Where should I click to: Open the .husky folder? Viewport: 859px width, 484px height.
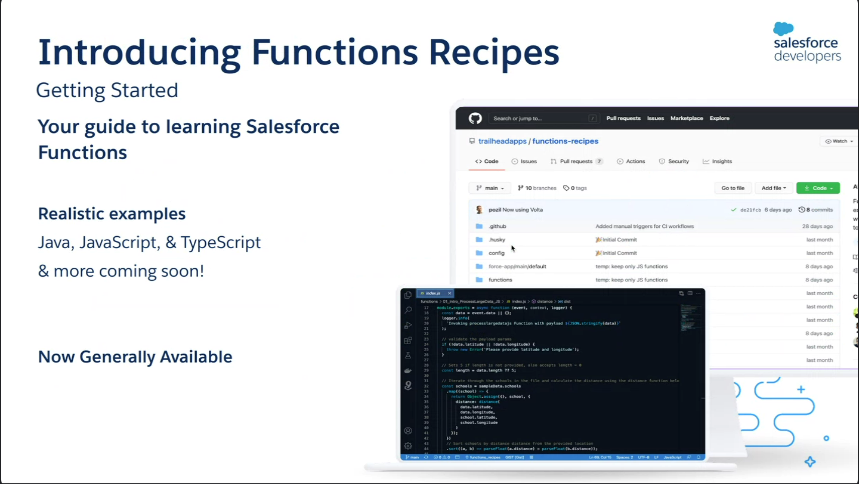tap(497, 240)
